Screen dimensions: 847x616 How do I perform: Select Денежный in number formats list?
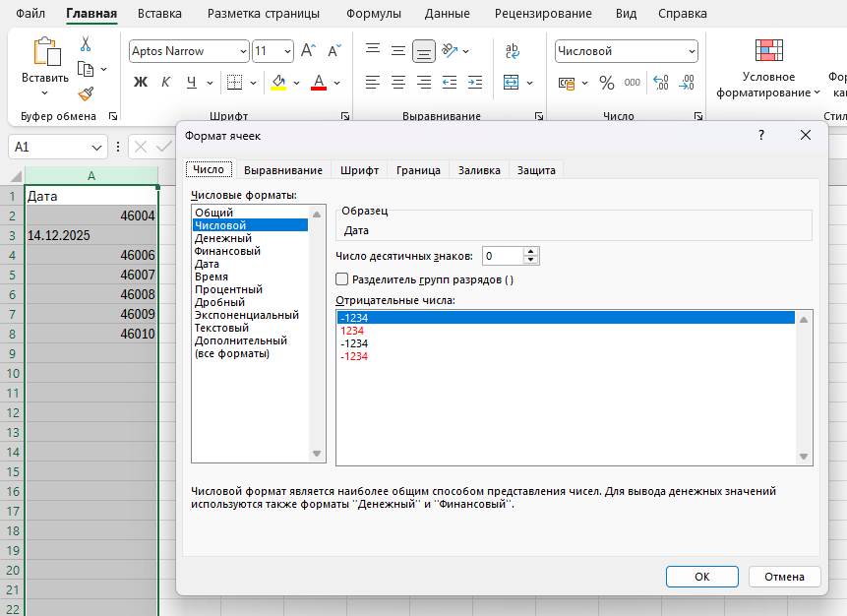point(222,238)
